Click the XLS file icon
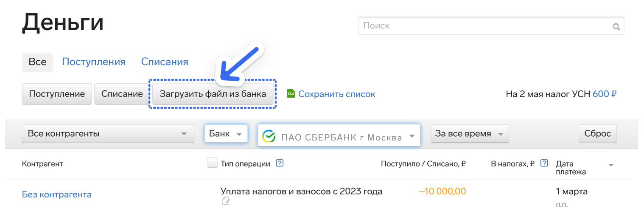644x214 pixels. click(x=291, y=93)
